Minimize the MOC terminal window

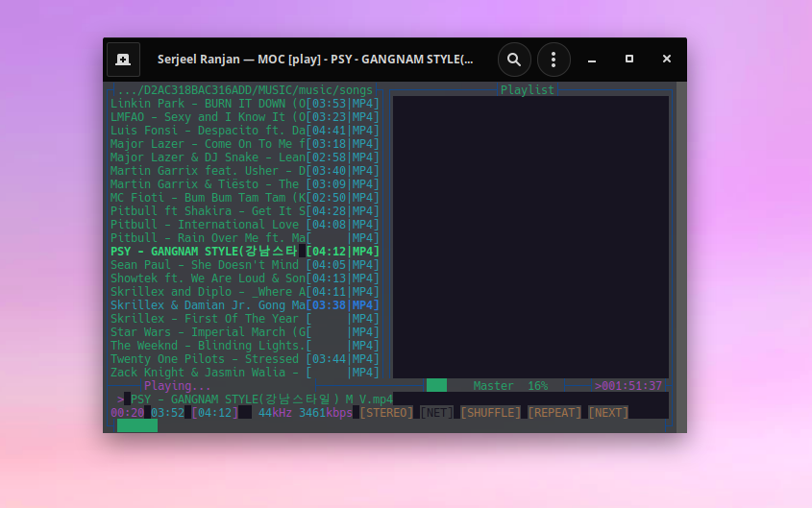coord(592,60)
